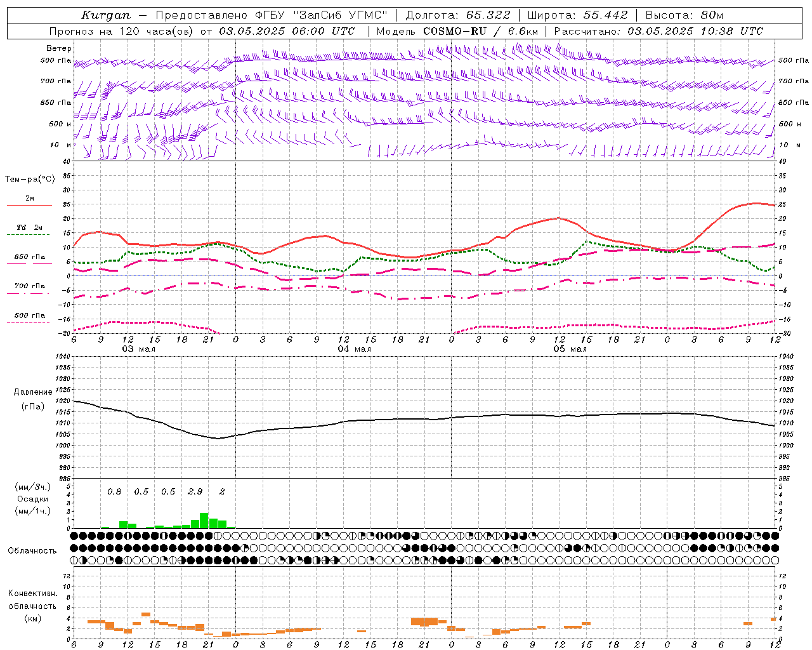Click the "(мм/3ч.)" precipitation unit label
The image size is (812, 650).
coord(32,487)
